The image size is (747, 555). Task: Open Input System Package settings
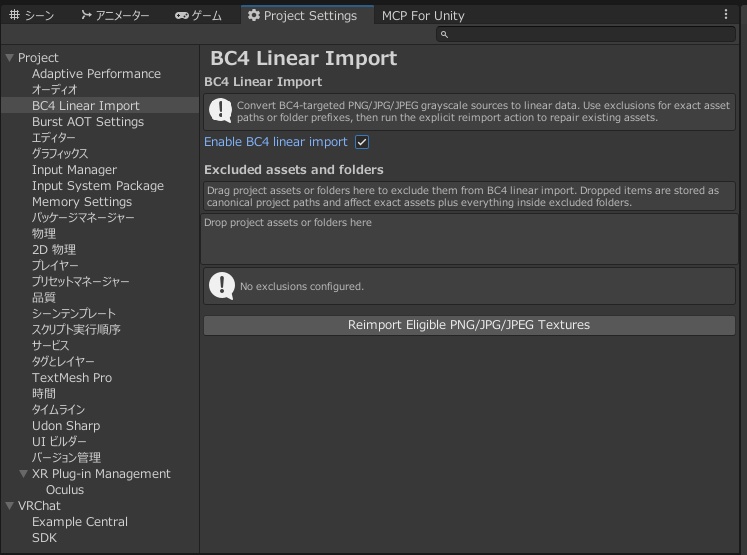(98, 186)
